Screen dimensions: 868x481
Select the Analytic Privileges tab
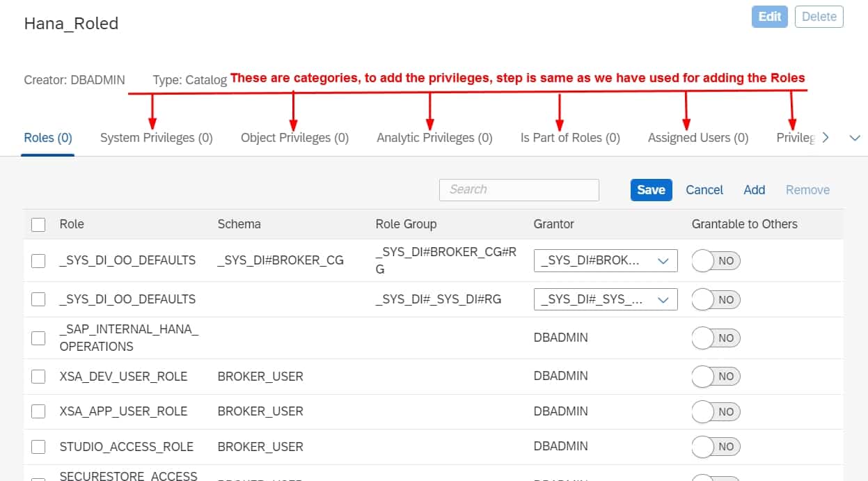point(434,137)
